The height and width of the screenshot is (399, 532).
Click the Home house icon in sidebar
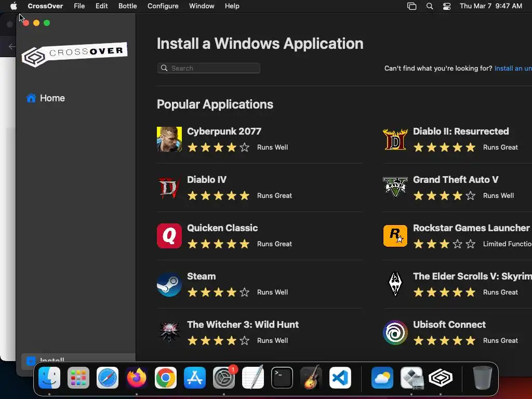tap(31, 98)
